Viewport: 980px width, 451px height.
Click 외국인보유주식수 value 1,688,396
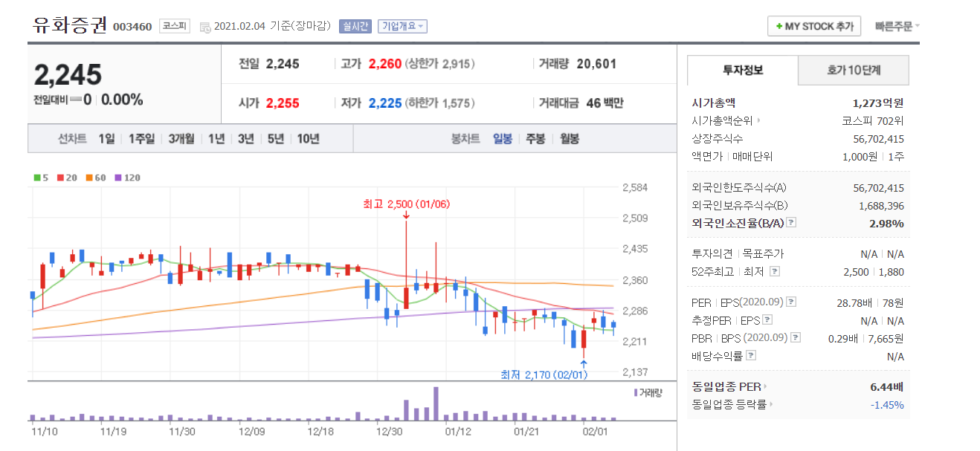[x=881, y=205]
